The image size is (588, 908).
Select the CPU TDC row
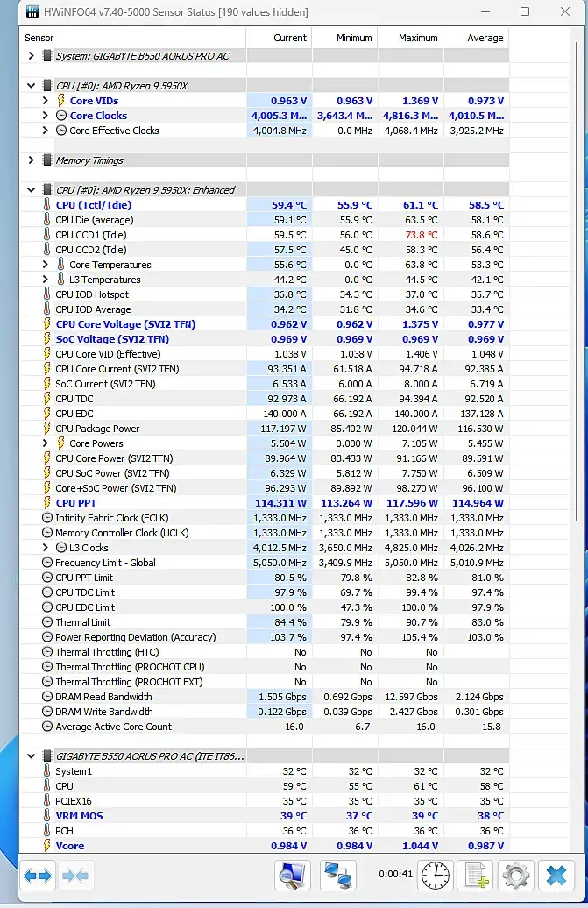pos(265,399)
